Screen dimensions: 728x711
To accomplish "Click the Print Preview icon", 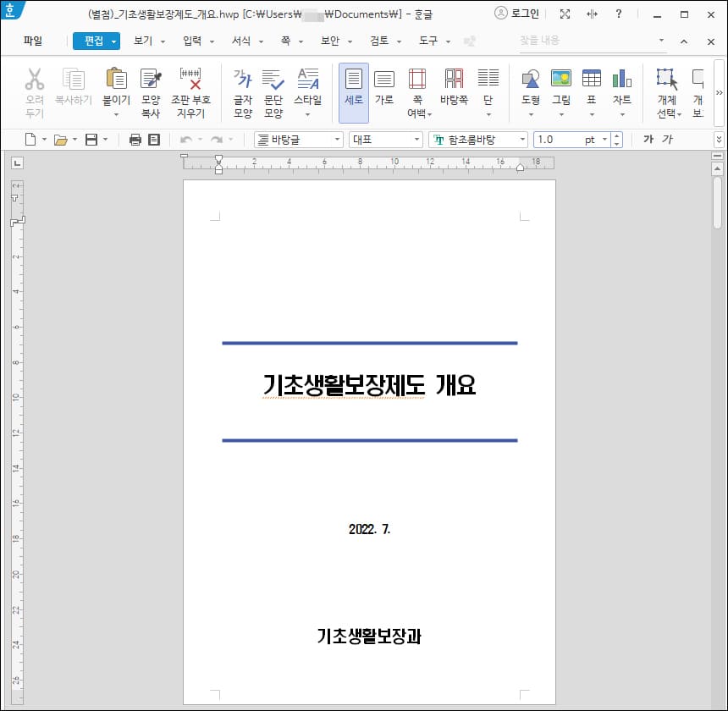I will tap(154, 139).
